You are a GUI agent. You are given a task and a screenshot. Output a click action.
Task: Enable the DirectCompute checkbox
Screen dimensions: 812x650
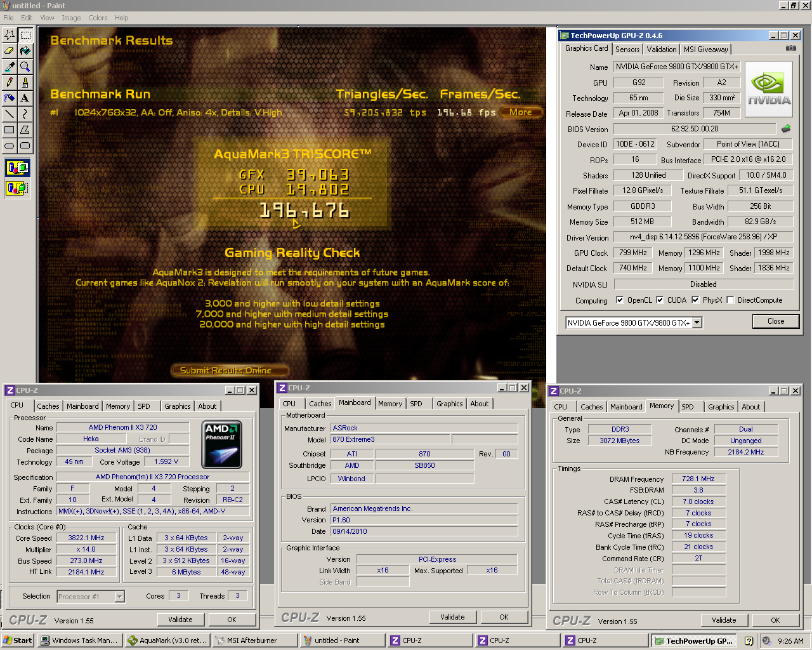coord(730,300)
